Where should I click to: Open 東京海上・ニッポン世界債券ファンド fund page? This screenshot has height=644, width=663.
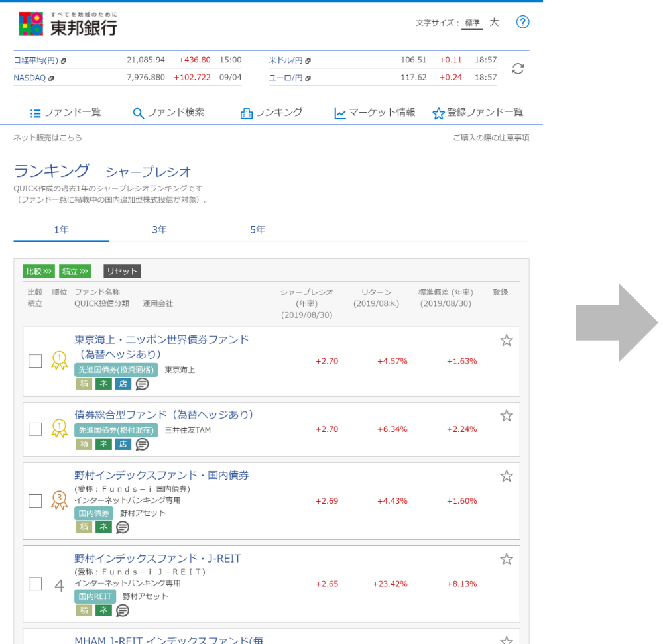(x=162, y=347)
